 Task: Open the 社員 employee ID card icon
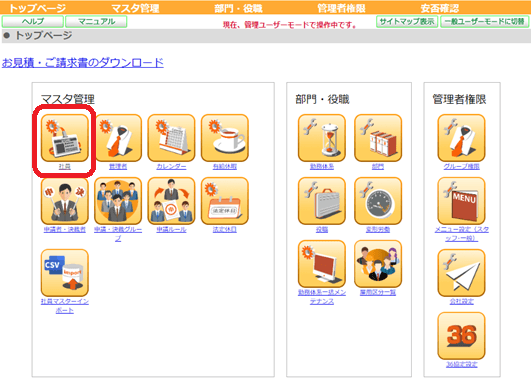pos(64,138)
